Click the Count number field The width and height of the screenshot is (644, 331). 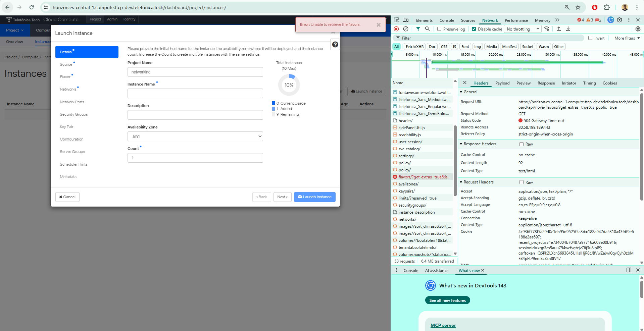[x=195, y=158]
